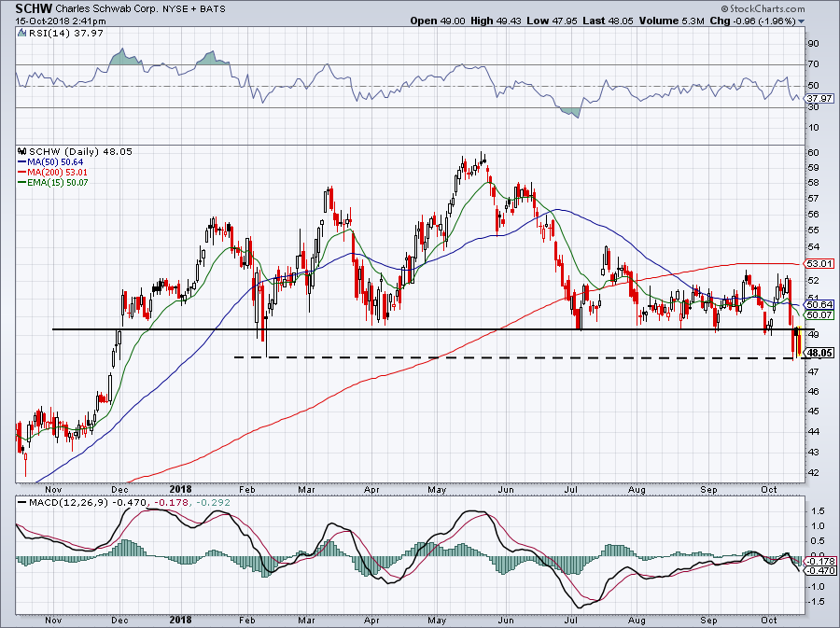Click the black line marker before MACD(12,26,9)
The width and height of the screenshot is (840, 628).
[x=22, y=503]
